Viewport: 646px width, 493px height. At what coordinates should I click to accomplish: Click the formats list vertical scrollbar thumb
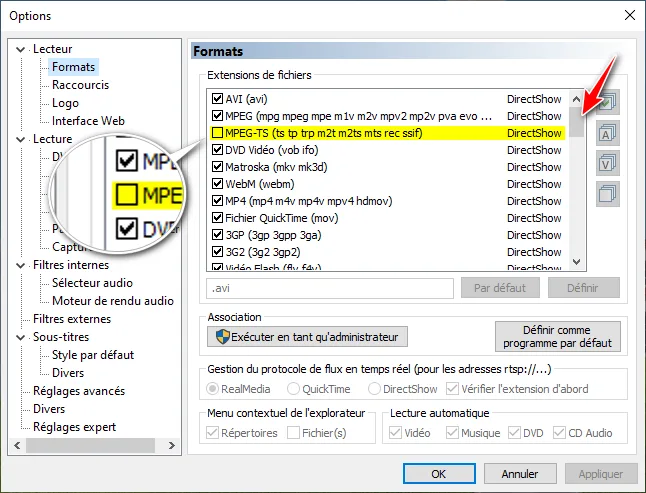(x=576, y=122)
